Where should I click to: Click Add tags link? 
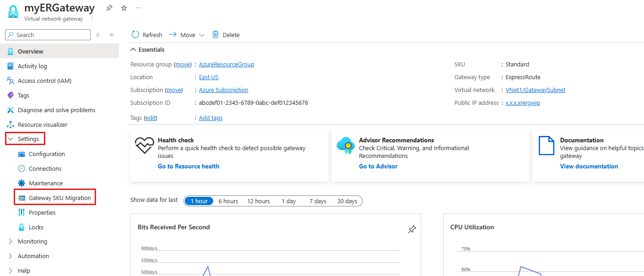pyautogui.click(x=211, y=118)
